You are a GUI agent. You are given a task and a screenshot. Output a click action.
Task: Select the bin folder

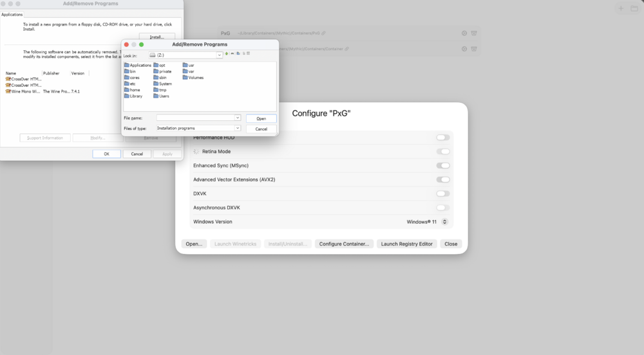coord(130,71)
